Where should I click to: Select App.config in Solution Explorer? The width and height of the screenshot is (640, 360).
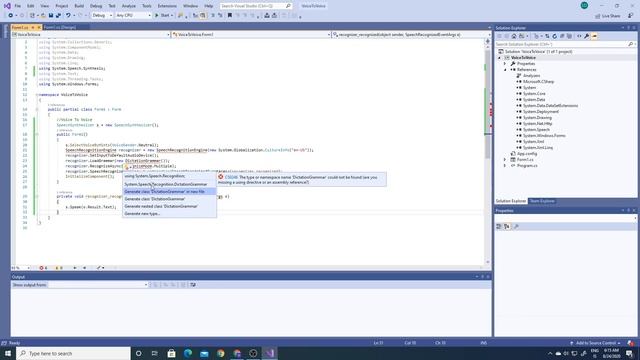point(527,153)
